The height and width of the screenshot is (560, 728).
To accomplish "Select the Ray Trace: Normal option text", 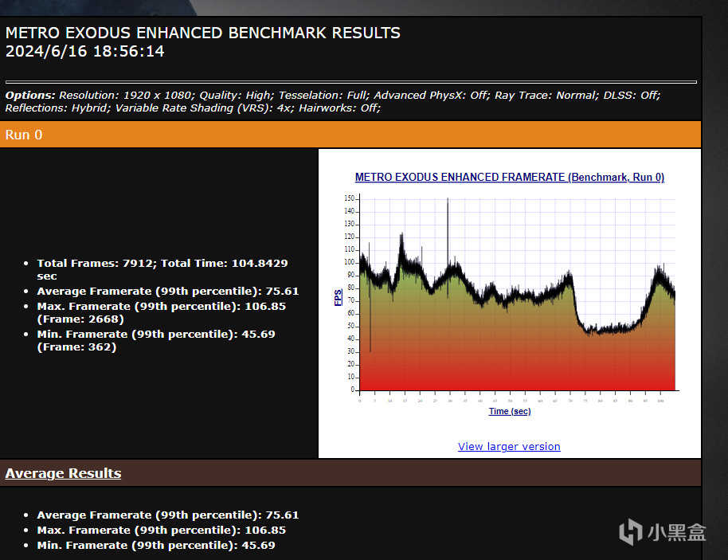I will pyautogui.click(x=546, y=95).
